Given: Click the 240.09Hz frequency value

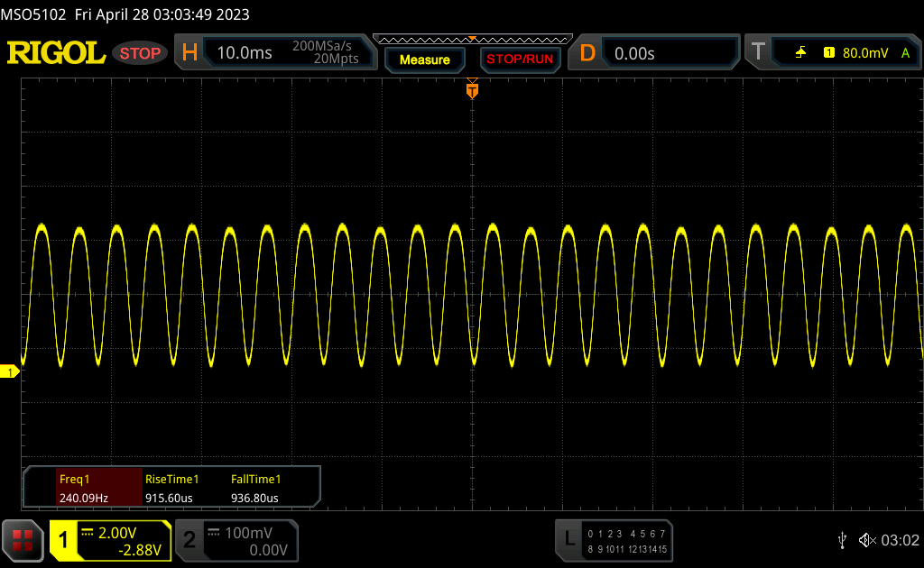Looking at the screenshot, I should click(84, 498).
